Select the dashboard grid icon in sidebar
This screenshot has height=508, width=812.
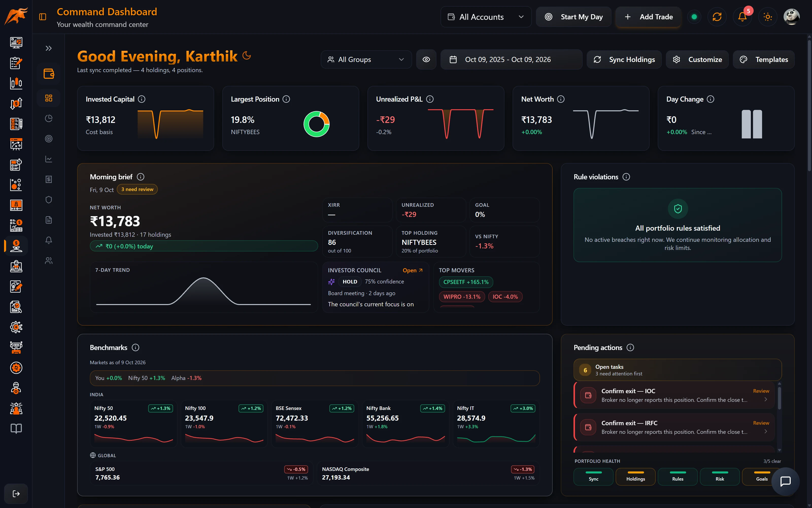point(49,98)
